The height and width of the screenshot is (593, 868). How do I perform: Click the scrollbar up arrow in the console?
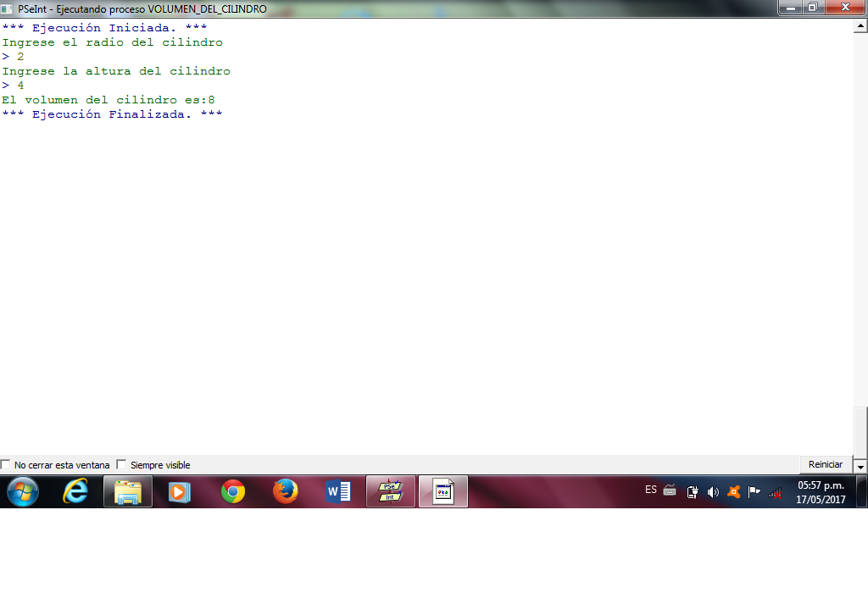860,26
